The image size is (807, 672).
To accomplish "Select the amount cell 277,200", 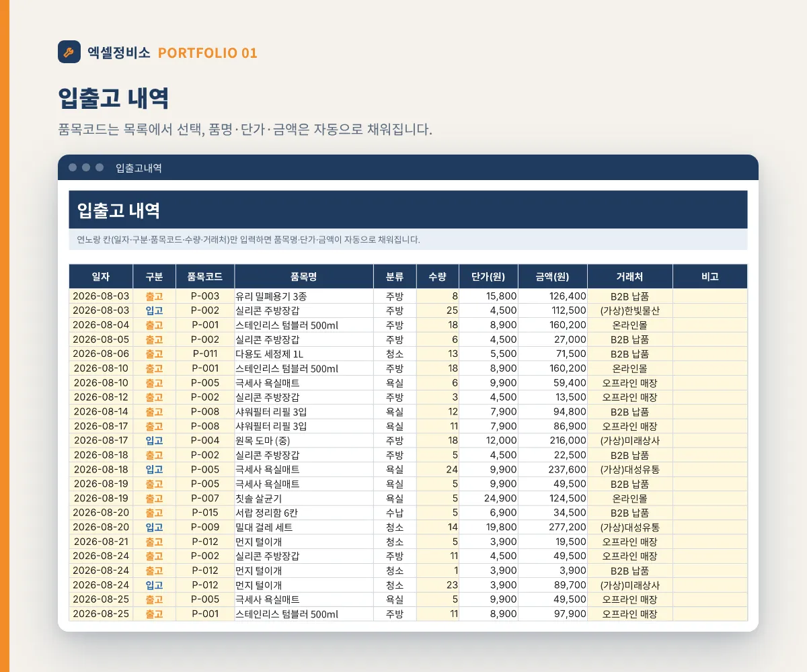I will [x=553, y=527].
